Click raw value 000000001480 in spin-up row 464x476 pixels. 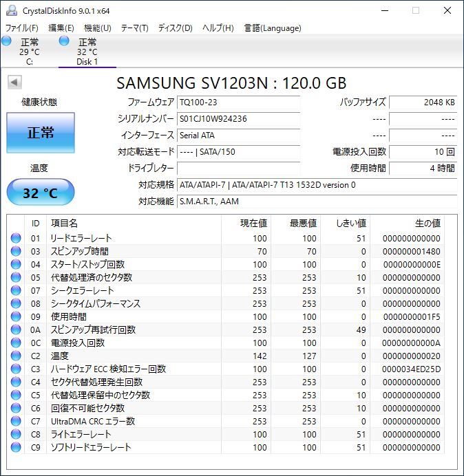(x=412, y=251)
